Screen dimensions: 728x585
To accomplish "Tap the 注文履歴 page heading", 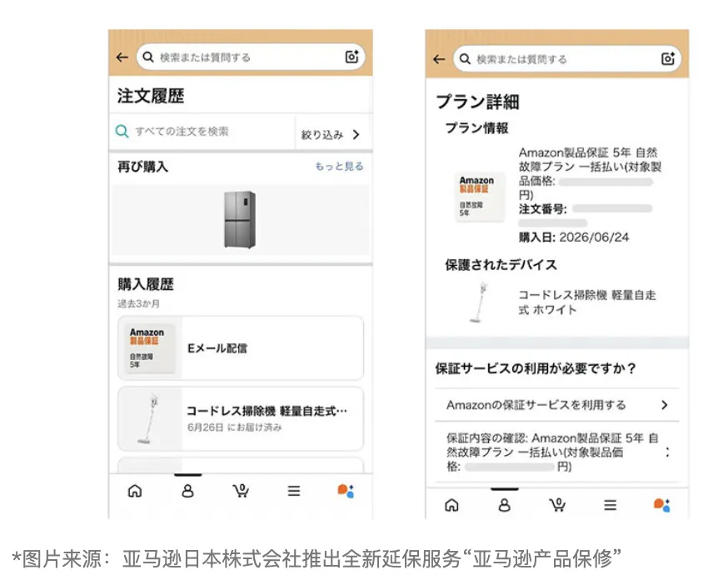I will [151, 96].
